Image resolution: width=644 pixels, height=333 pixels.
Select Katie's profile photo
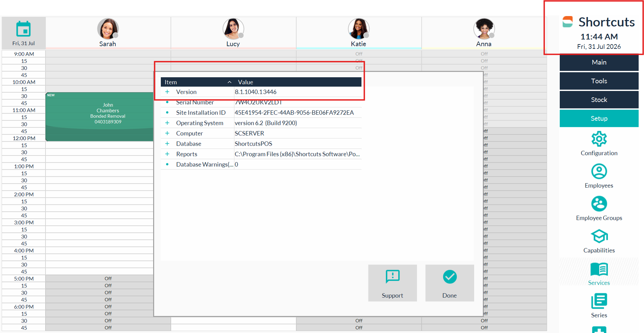point(358,29)
